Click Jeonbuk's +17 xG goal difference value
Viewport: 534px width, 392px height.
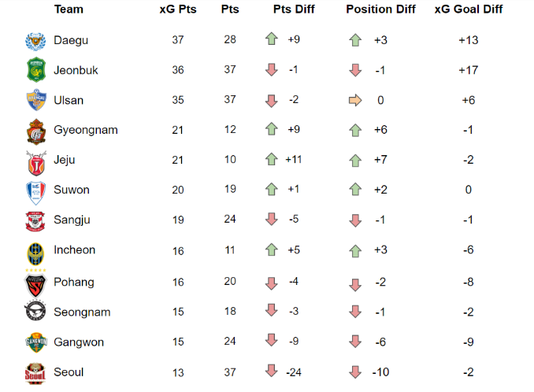[x=469, y=70]
